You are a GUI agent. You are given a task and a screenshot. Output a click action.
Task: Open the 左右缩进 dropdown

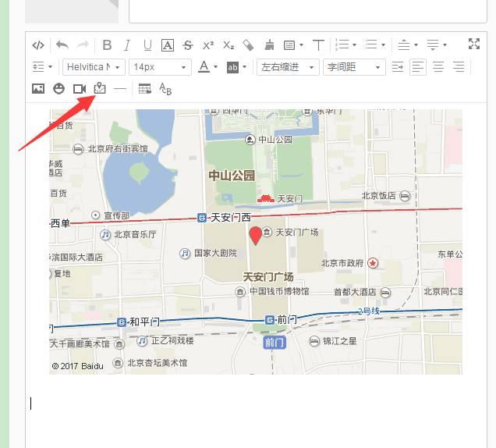click(x=288, y=67)
